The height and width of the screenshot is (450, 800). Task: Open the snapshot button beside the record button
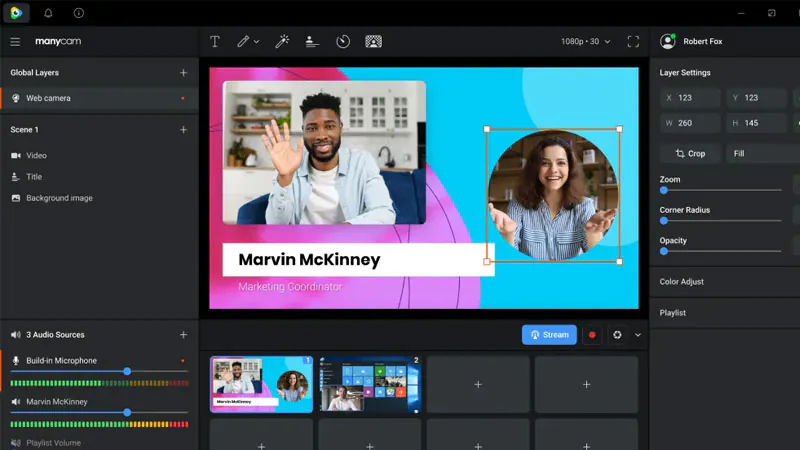click(617, 335)
